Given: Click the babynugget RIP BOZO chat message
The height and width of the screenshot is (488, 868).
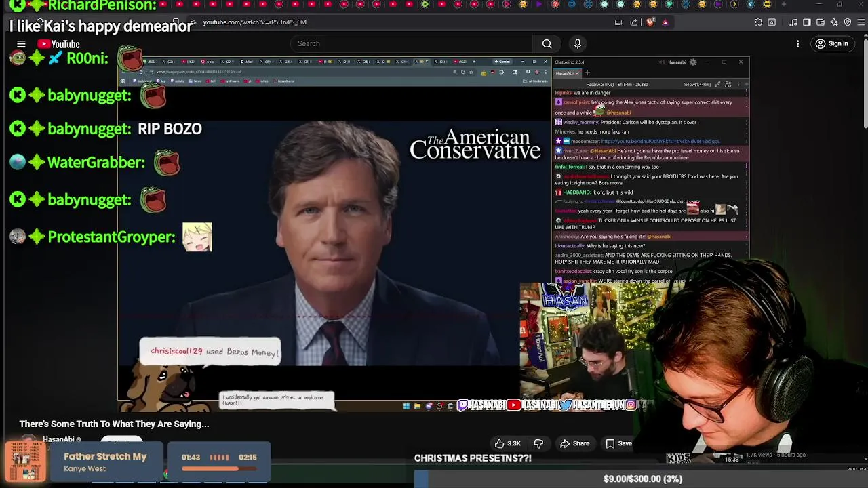Looking at the screenshot, I should point(106,129).
